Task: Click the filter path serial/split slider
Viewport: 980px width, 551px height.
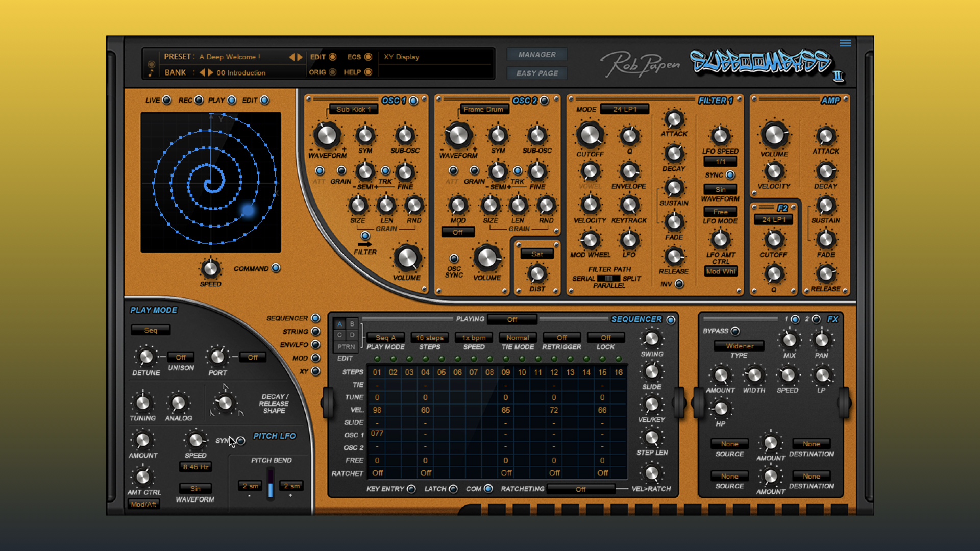Action: 608,279
